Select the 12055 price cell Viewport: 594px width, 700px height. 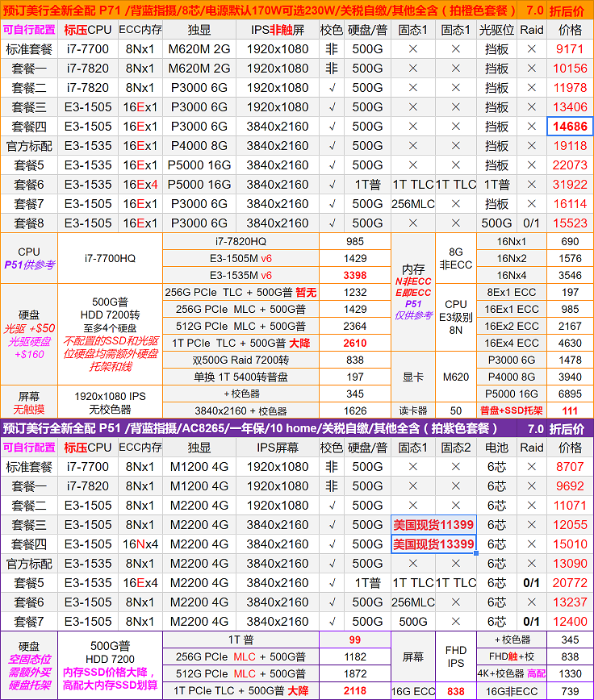[x=570, y=525]
